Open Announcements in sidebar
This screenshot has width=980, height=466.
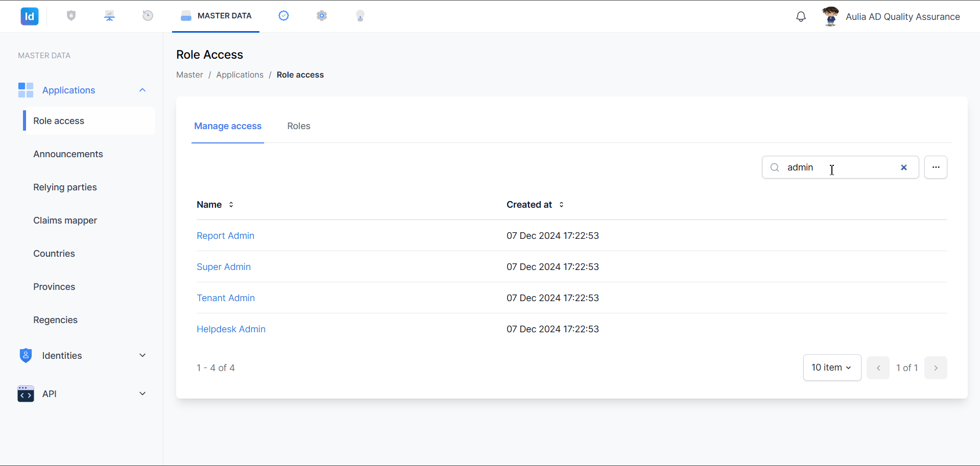pos(68,154)
